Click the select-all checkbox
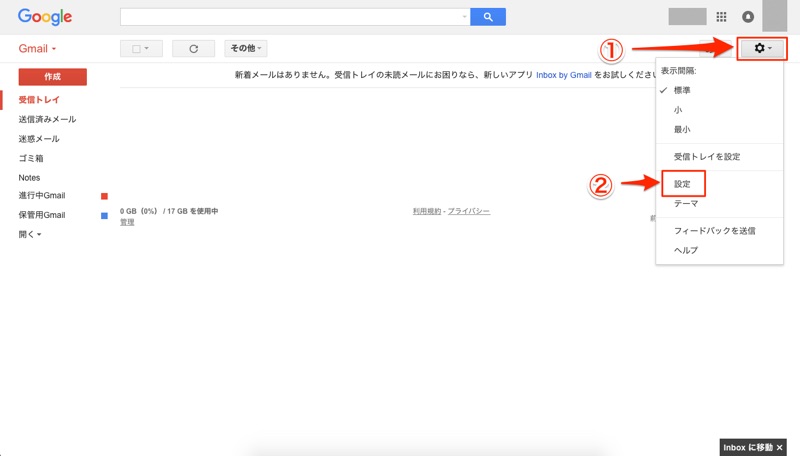Image resolution: width=800 pixels, height=456 pixels. coord(136,49)
